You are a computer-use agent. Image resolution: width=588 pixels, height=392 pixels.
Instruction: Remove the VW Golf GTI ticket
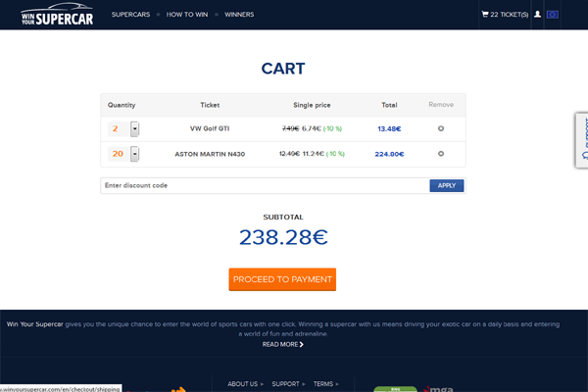(441, 128)
